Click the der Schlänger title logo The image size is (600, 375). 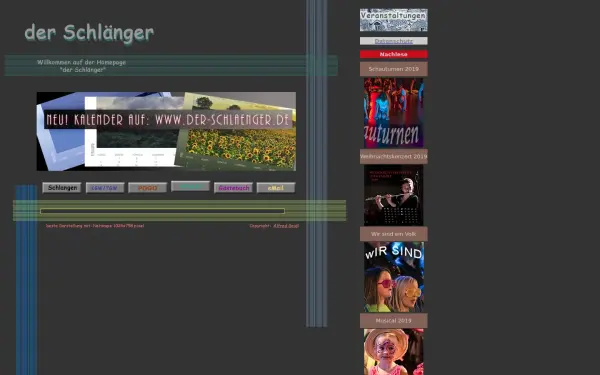point(89,33)
